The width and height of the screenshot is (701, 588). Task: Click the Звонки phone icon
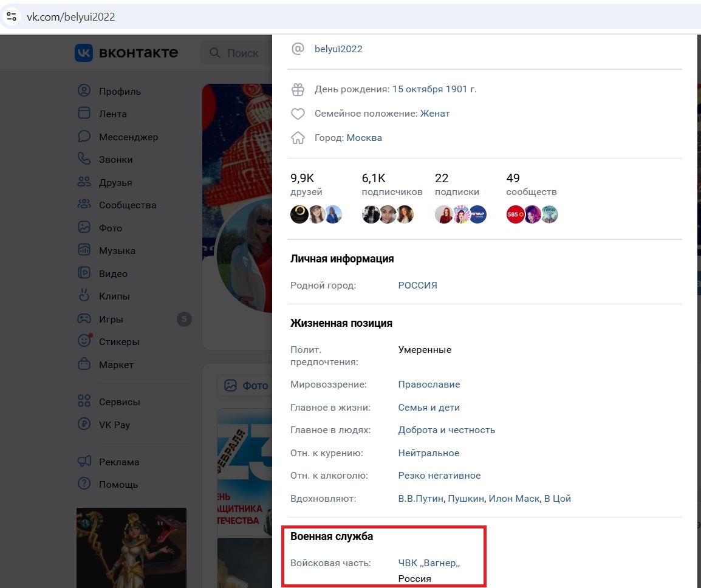[84, 159]
